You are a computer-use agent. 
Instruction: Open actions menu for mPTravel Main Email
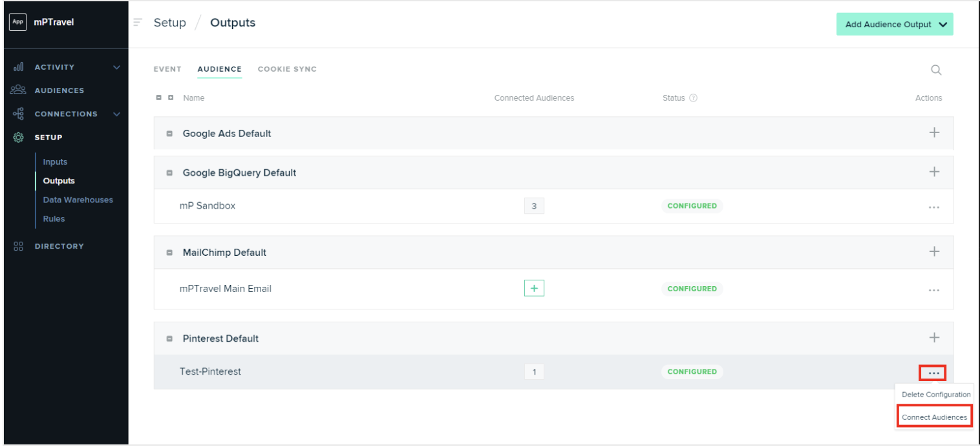tap(933, 290)
